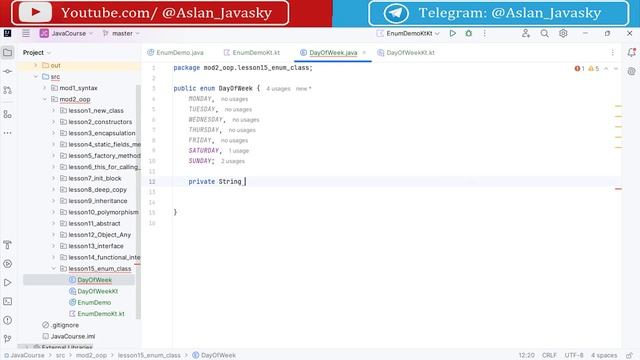Select lesson1_new_class package
This screenshot has height=360, width=640.
pyautogui.click(x=96, y=111)
